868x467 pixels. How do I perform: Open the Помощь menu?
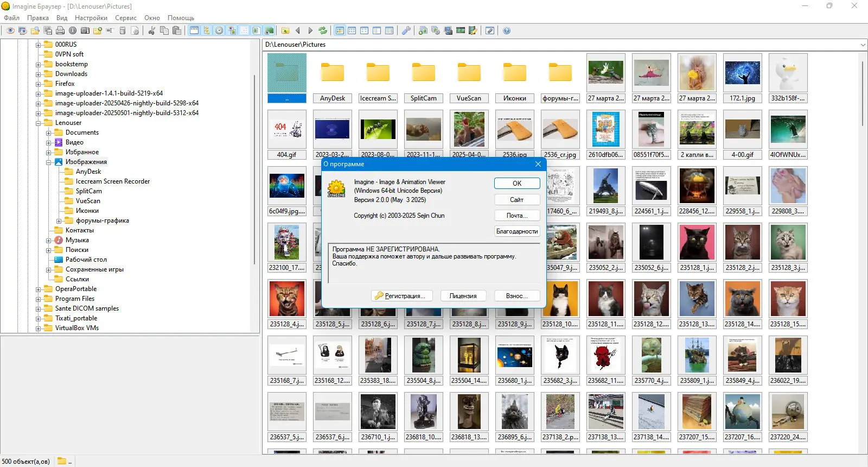pos(181,18)
